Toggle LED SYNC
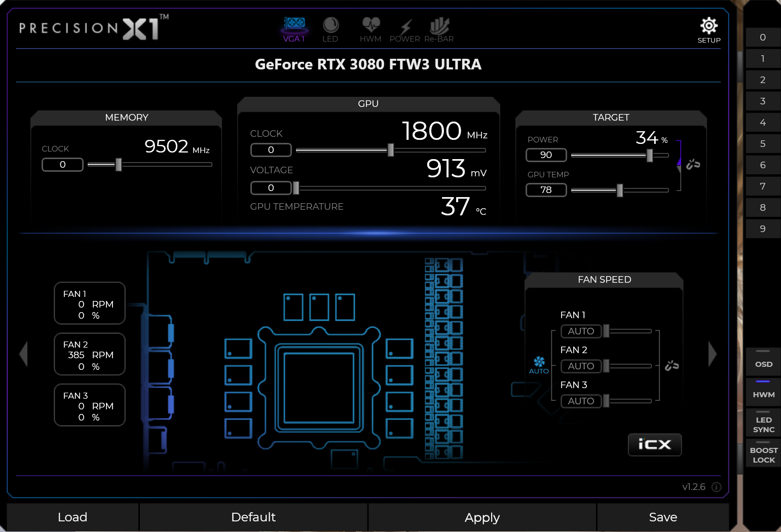 click(x=763, y=423)
